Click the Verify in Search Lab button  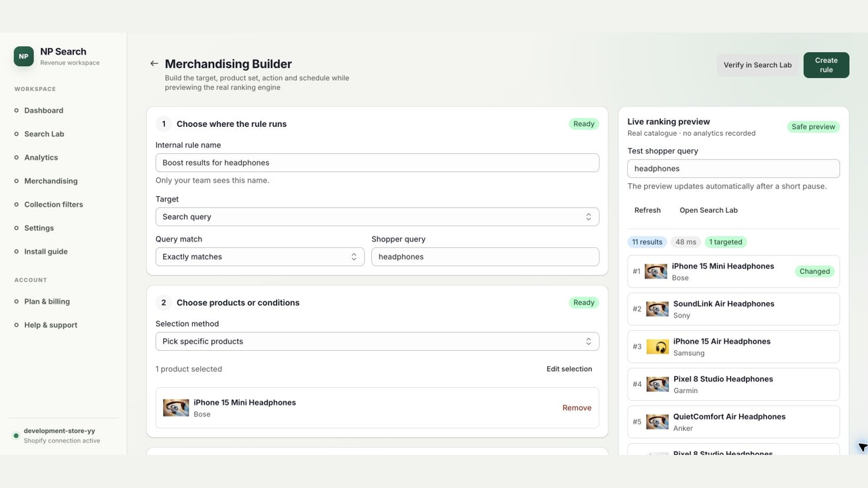pyautogui.click(x=757, y=65)
